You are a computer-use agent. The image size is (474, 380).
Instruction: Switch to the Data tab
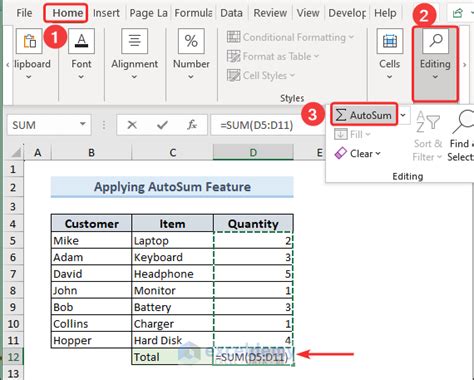click(231, 13)
